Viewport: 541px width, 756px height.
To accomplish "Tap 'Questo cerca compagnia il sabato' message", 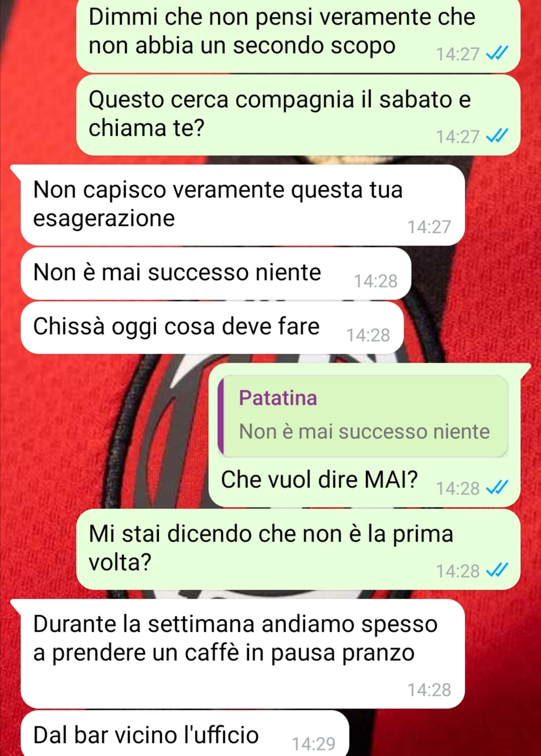I will click(x=298, y=115).
